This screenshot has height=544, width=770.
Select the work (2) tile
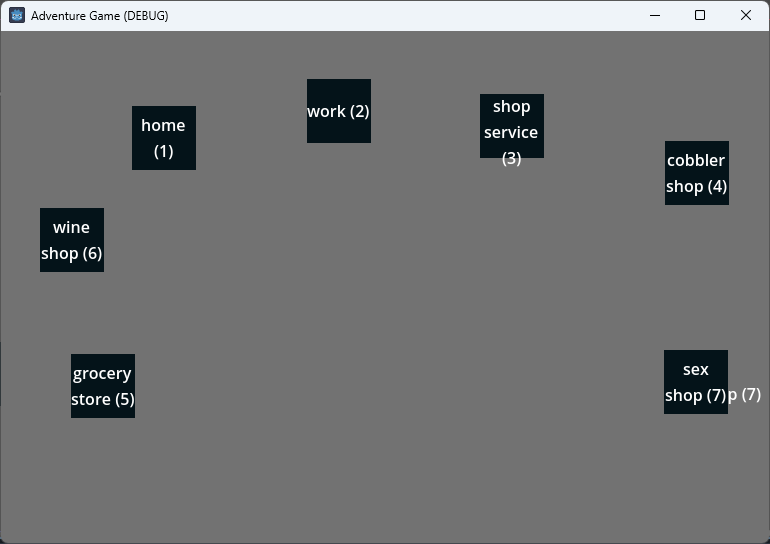tap(339, 111)
